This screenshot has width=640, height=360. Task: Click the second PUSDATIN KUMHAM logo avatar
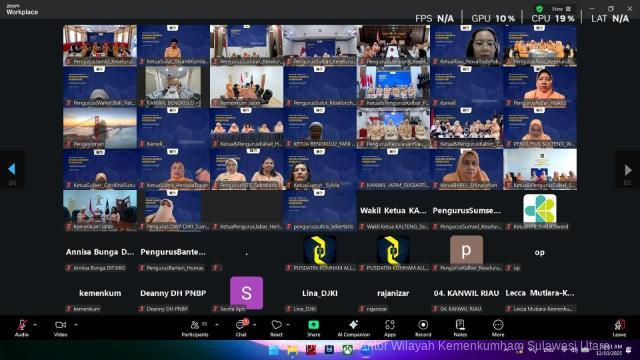coord(393,249)
